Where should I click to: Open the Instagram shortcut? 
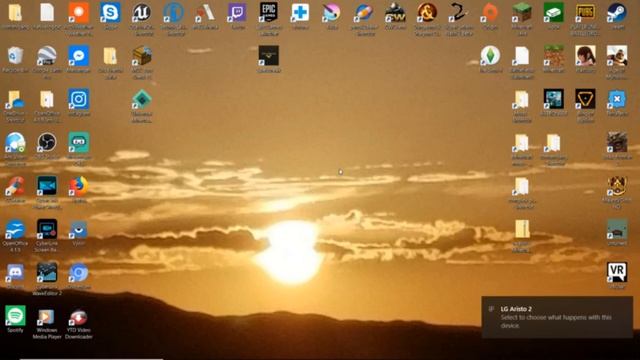point(78,99)
